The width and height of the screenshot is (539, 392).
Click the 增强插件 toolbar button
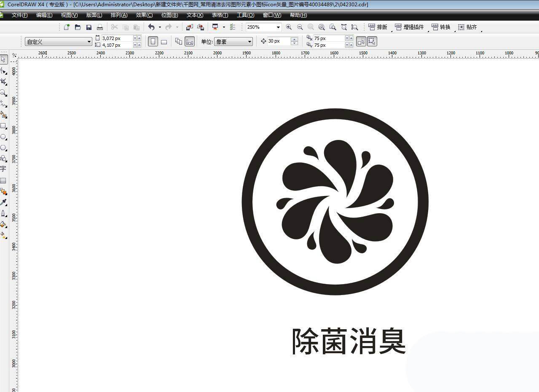[410, 27]
